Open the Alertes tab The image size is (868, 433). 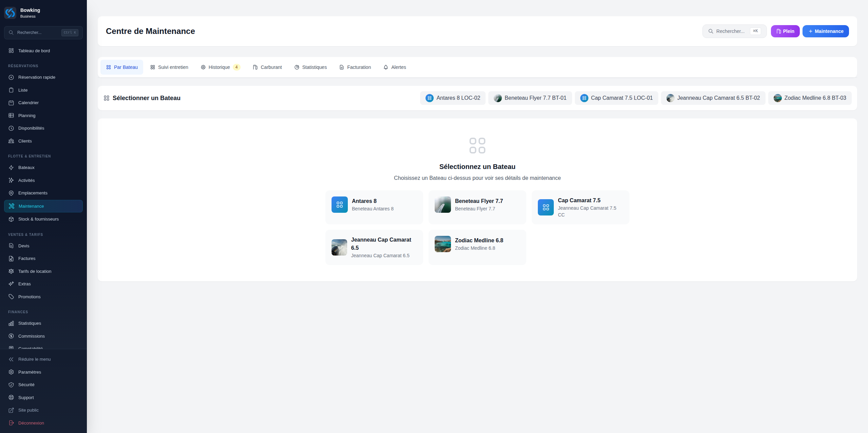(x=395, y=67)
